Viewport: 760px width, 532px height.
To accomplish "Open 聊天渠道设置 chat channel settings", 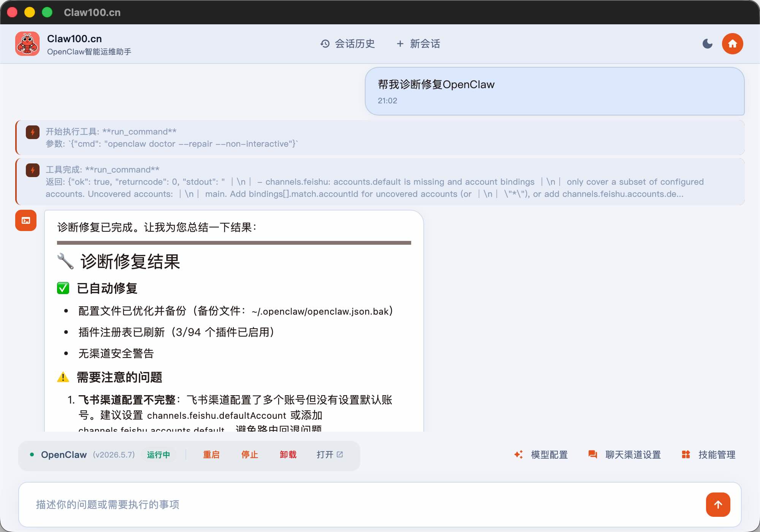I will [624, 454].
